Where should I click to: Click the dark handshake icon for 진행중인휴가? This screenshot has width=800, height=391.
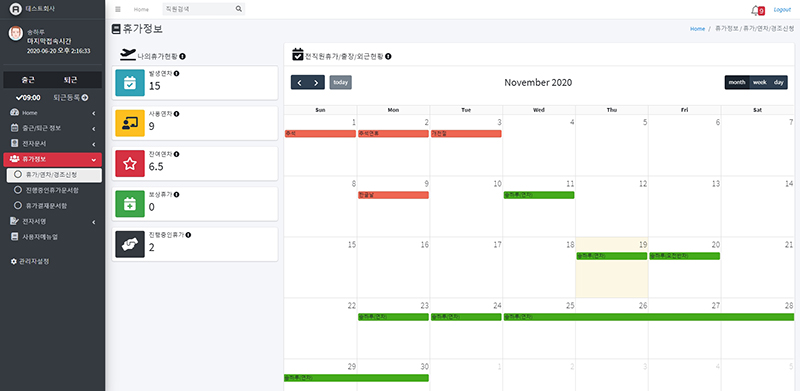click(x=130, y=244)
